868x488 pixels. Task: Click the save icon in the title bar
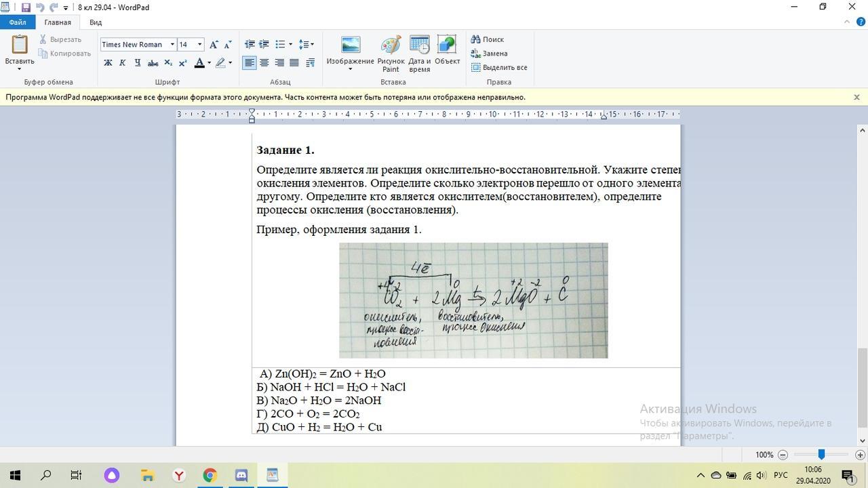(x=26, y=7)
